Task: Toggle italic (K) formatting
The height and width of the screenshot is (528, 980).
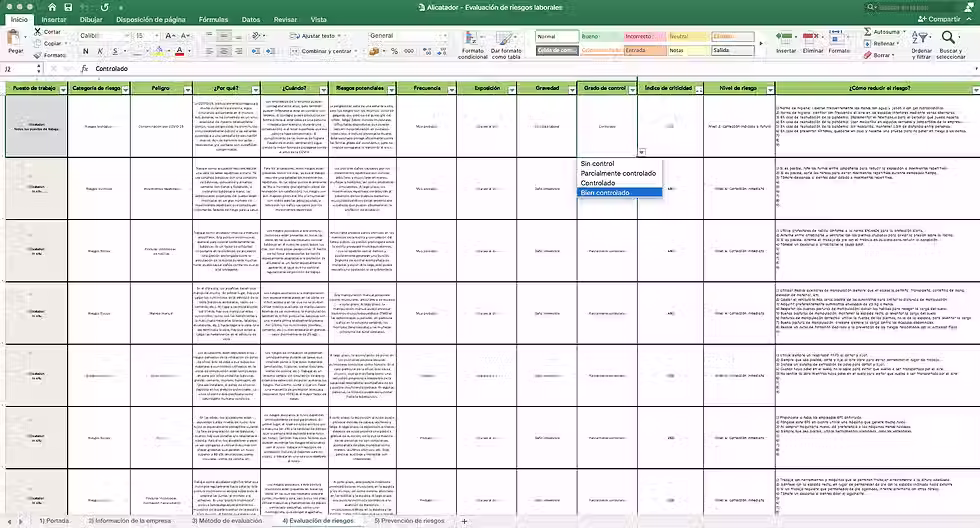Action: click(100, 51)
